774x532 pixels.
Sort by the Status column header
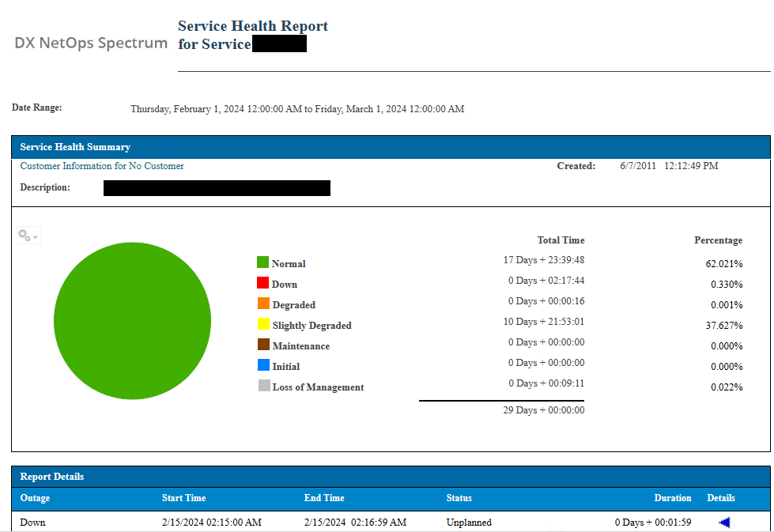pyautogui.click(x=459, y=498)
